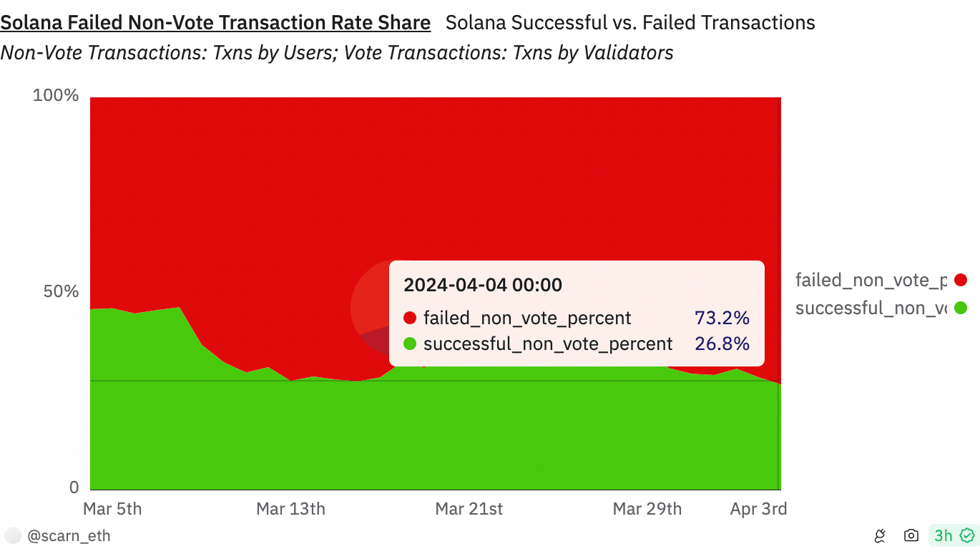The width and height of the screenshot is (980, 554).
Task: Click the Mar 21st axis label
Action: click(x=469, y=509)
